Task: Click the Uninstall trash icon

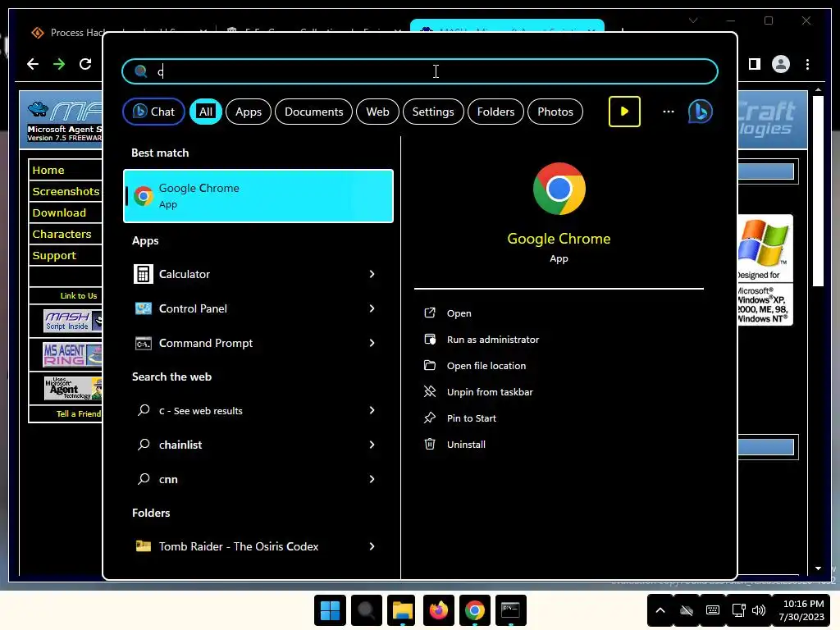Action: click(430, 444)
